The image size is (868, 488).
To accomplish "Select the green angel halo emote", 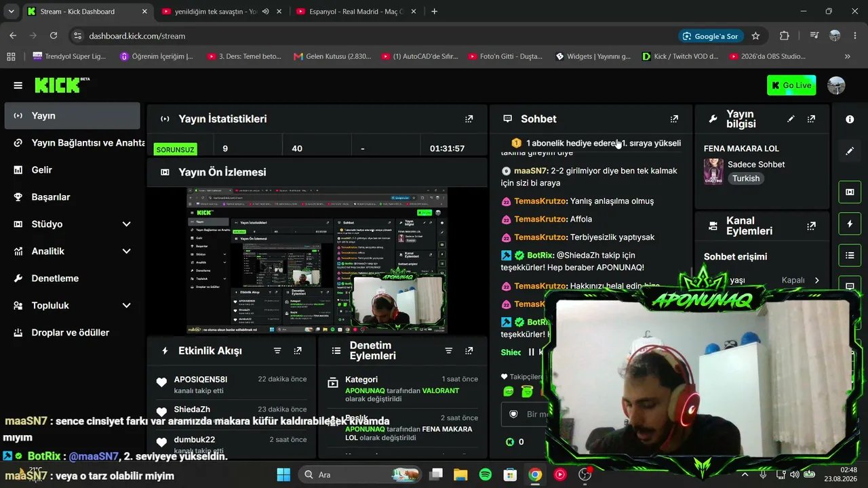I will tap(527, 391).
